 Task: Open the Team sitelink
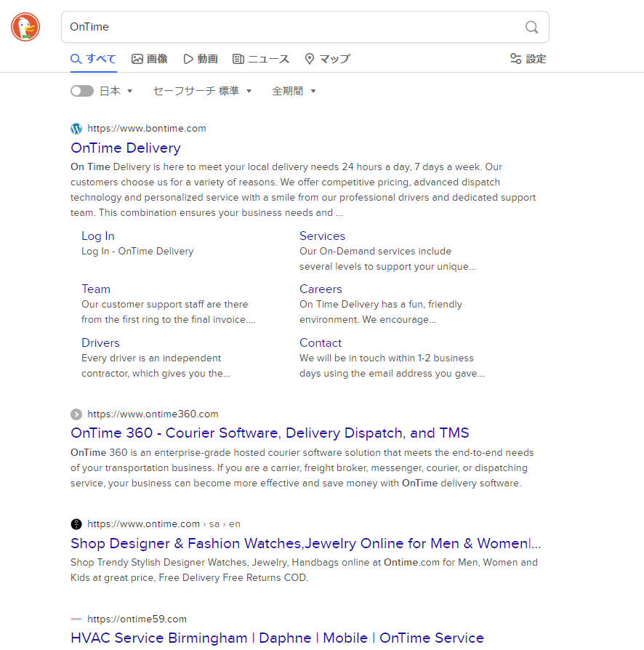point(96,289)
